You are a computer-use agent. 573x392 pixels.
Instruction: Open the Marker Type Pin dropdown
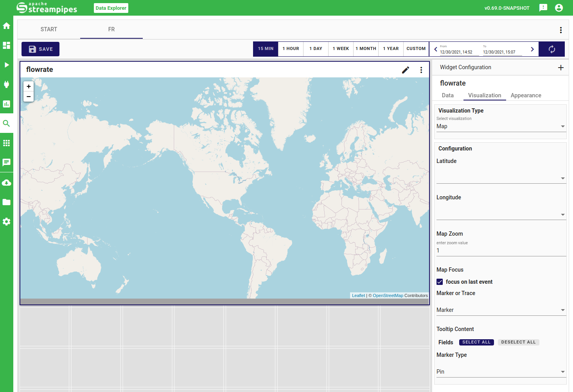point(501,372)
